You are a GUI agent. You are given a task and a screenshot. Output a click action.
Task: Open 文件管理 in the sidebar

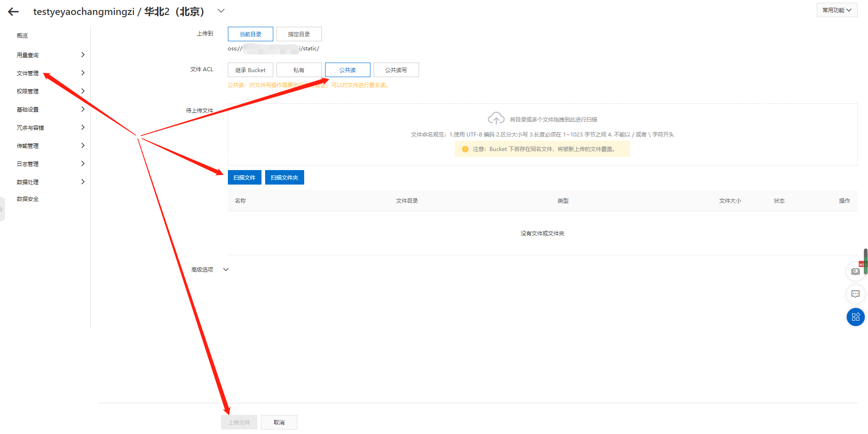click(x=27, y=73)
